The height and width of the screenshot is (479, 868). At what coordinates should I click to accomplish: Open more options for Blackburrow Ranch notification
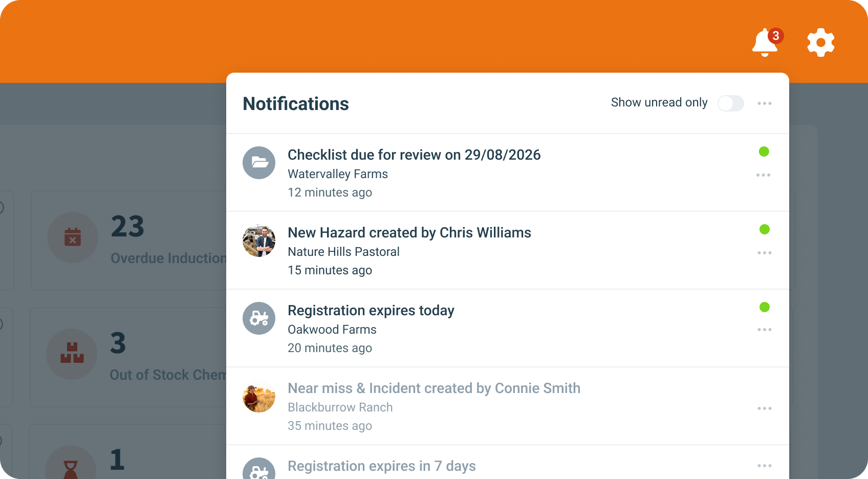765,408
